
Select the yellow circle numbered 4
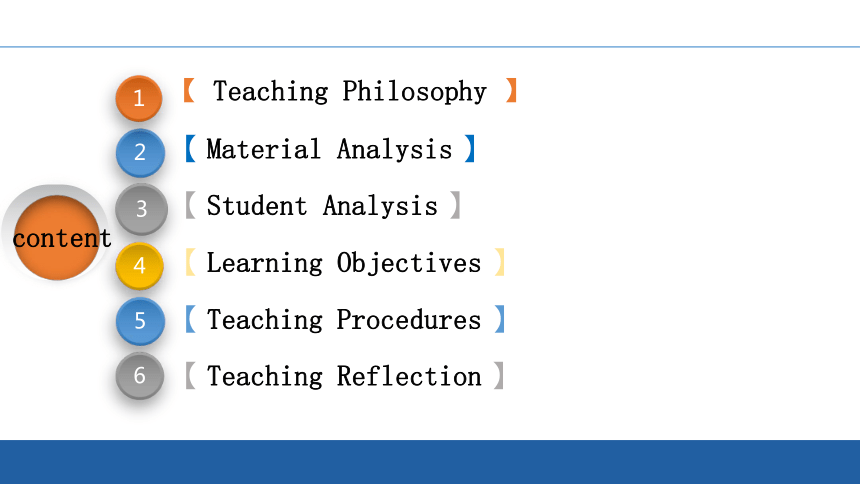[x=139, y=266]
